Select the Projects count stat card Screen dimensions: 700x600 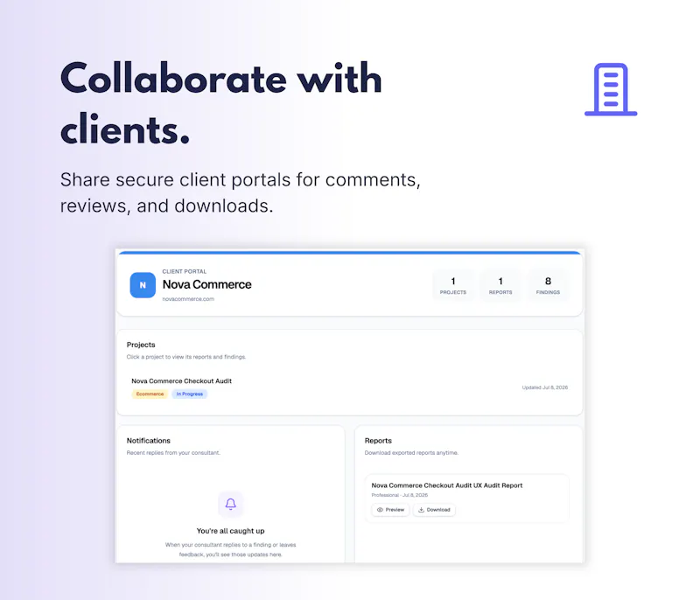452,285
